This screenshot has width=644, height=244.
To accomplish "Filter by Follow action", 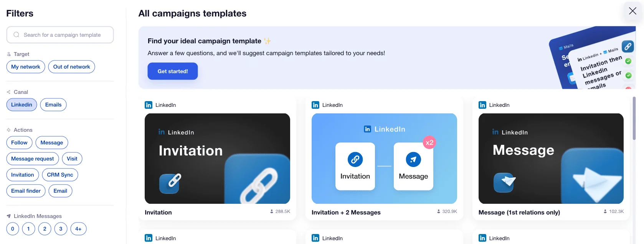I will [19, 142].
